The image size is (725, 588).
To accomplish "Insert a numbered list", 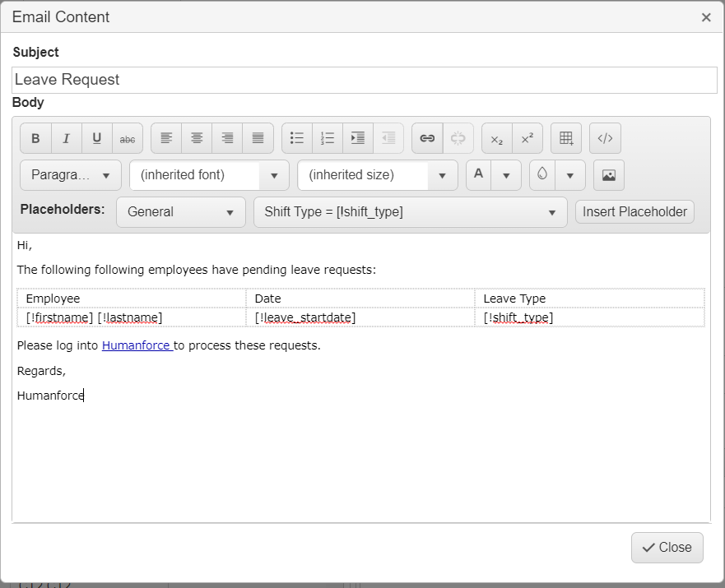I will (328, 138).
